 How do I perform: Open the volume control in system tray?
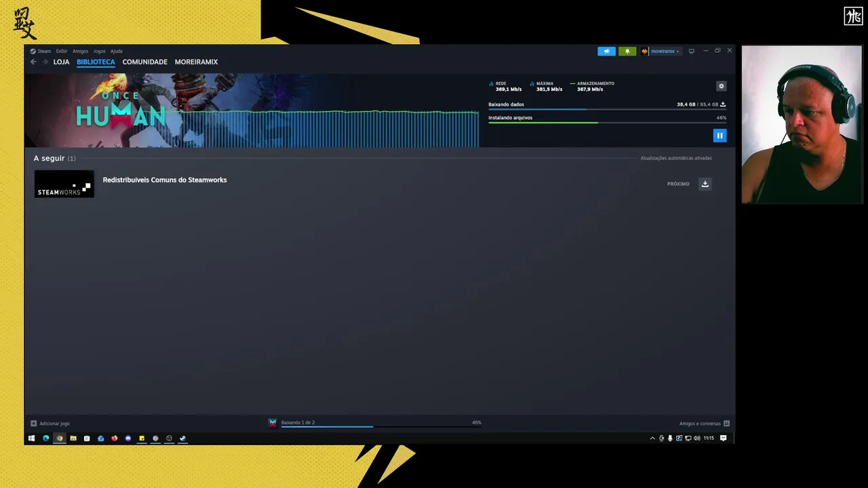point(697,439)
